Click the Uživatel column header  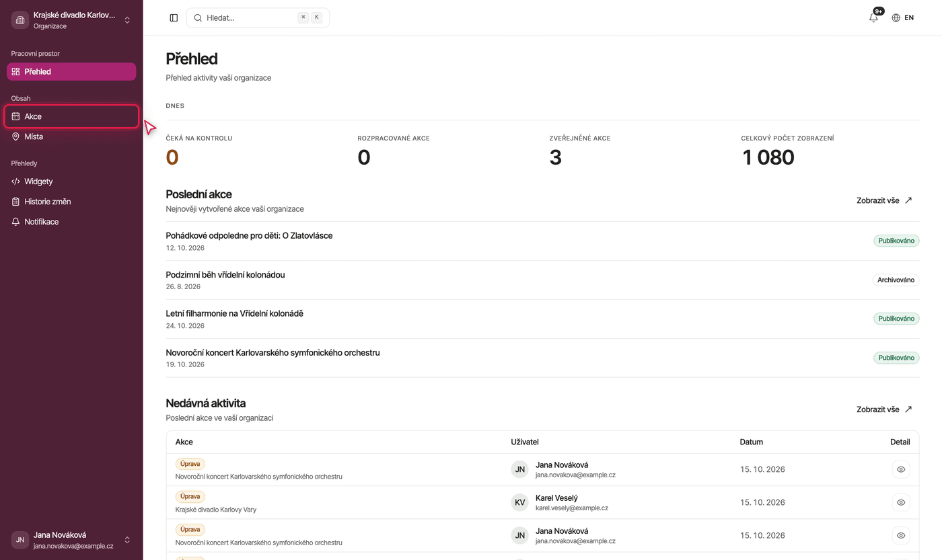click(x=525, y=442)
